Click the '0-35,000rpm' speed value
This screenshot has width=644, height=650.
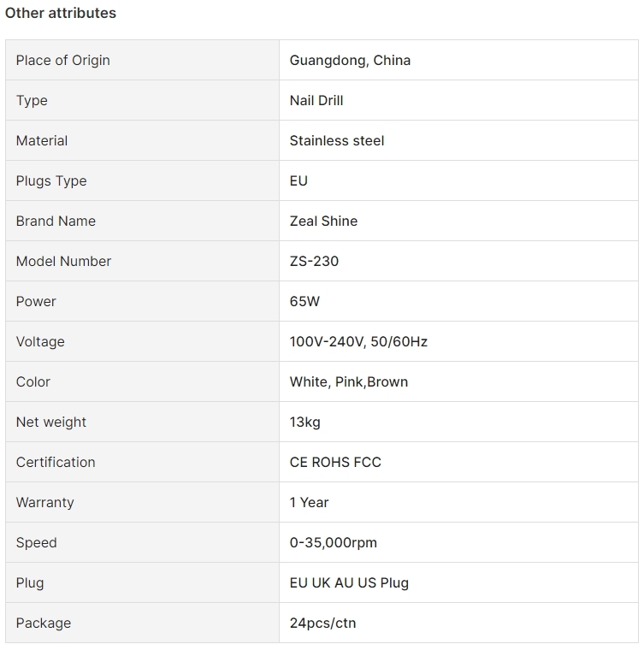point(334,543)
